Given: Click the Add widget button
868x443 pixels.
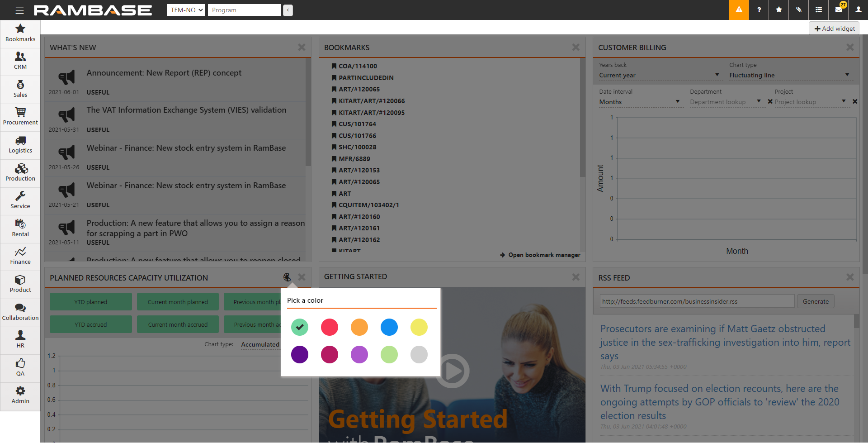Looking at the screenshot, I should (x=834, y=29).
